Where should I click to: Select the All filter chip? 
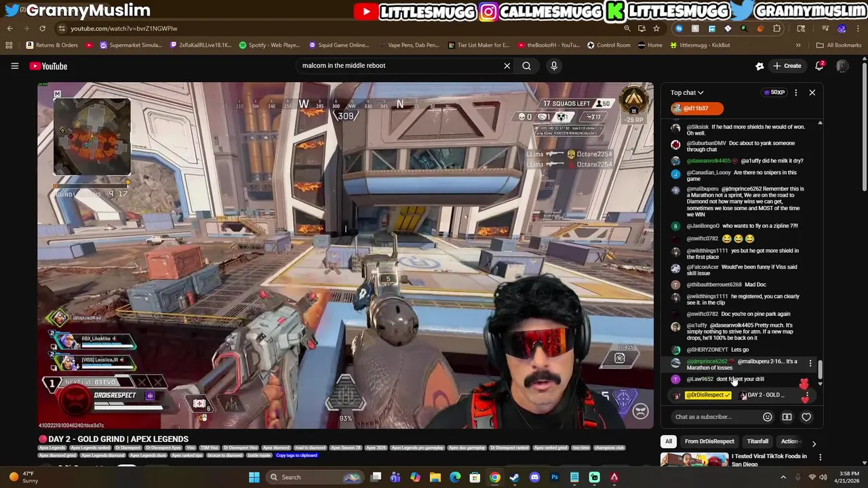(668, 441)
